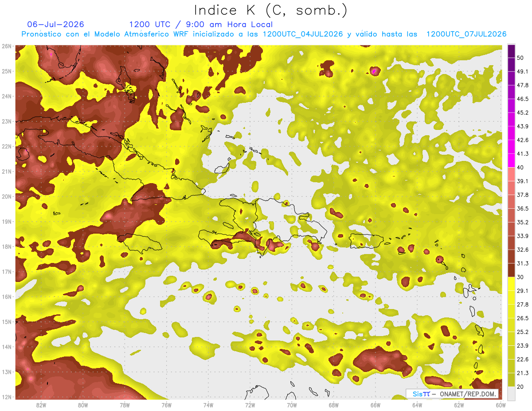Click the 25N latitude label
532x411 pixels.
point(7,71)
